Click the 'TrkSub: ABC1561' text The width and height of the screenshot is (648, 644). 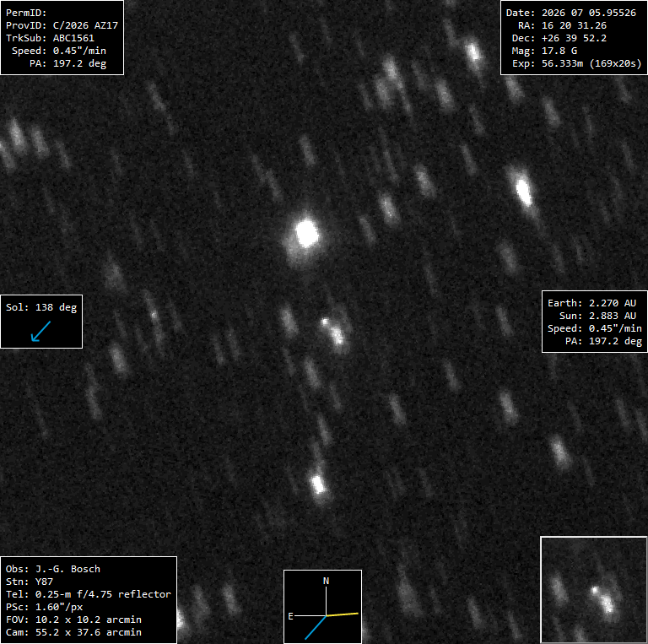click(50, 38)
